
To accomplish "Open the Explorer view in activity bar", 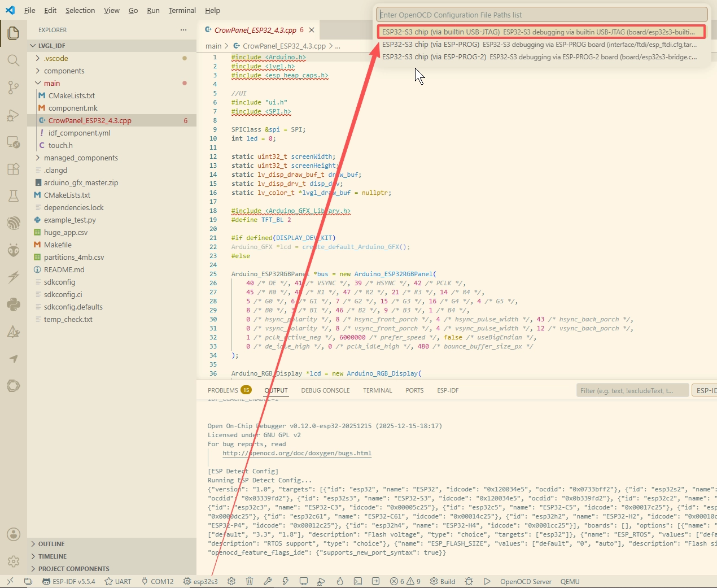I will pos(14,33).
